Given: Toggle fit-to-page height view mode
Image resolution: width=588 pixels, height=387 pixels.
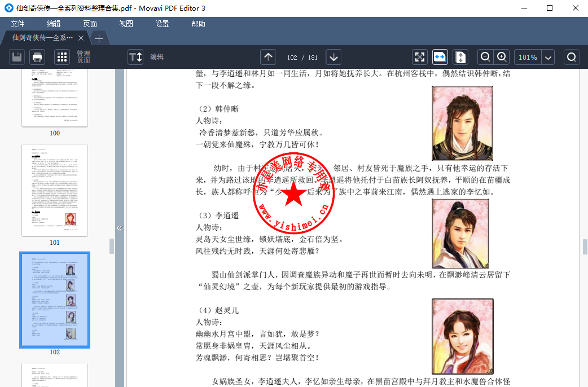Looking at the screenshot, I should (460, 57).
